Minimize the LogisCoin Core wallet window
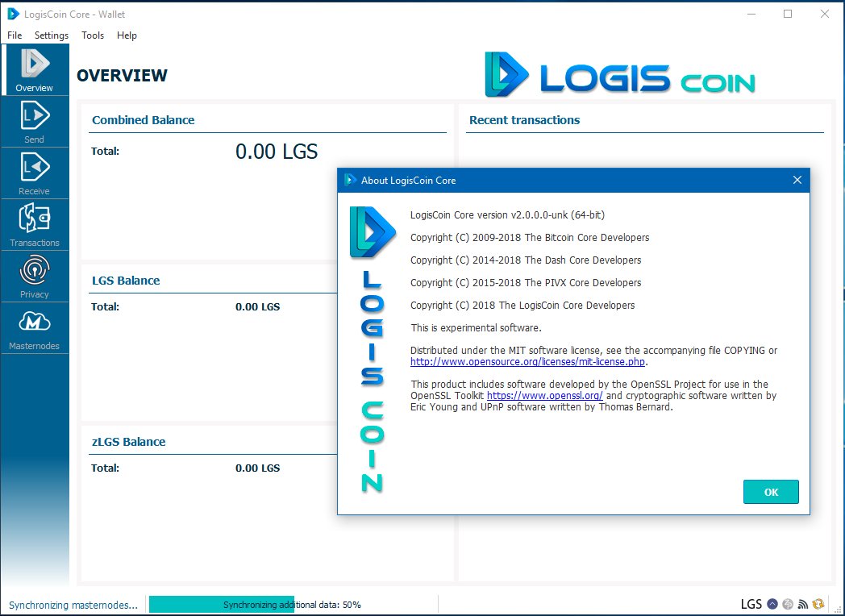This screenshot has height=616, width=845. 751,14
